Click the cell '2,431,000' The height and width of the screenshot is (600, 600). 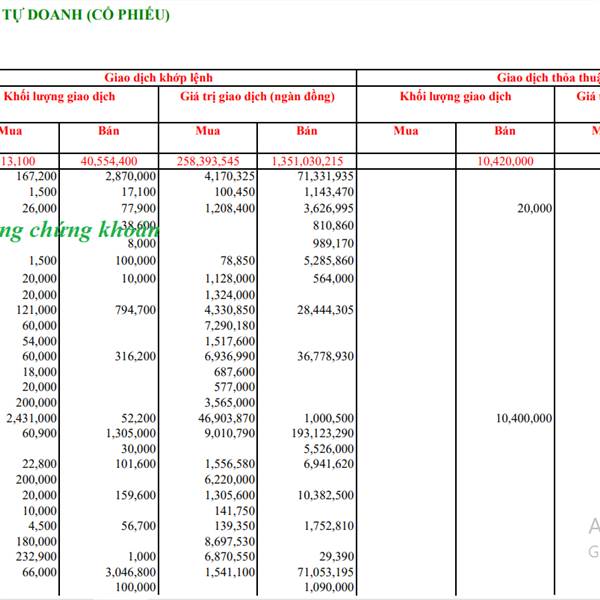[32, 418]
